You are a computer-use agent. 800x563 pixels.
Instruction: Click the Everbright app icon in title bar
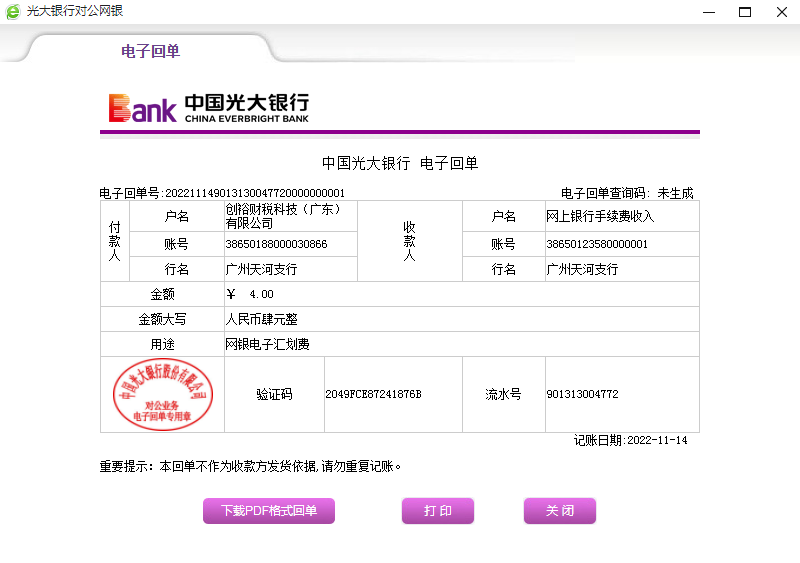click(13, 11)
